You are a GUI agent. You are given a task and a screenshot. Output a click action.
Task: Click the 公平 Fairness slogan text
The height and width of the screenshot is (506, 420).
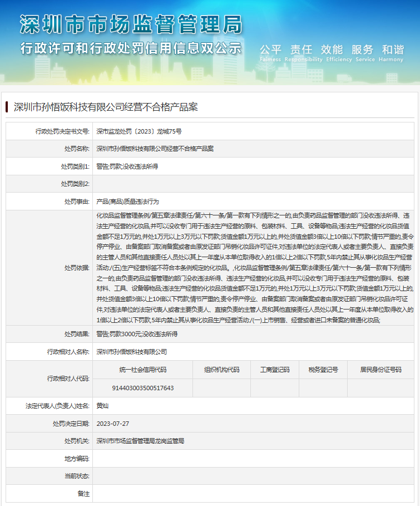point(270,53)
